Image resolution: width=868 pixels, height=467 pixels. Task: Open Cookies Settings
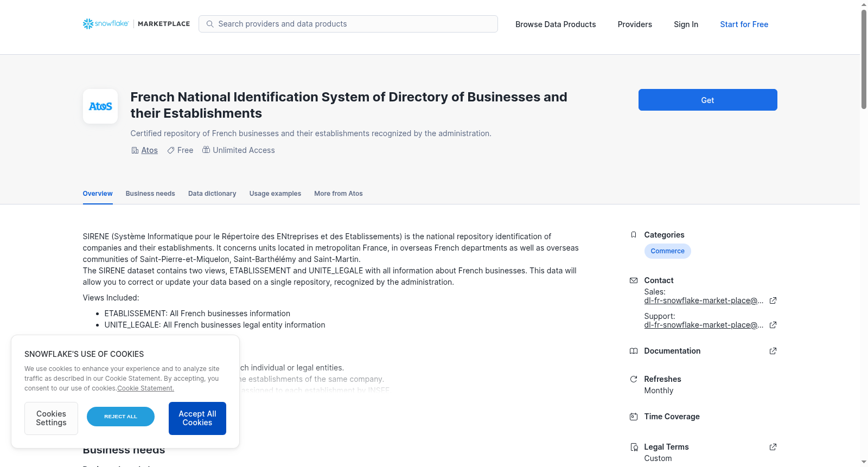[x=51, y=418]
